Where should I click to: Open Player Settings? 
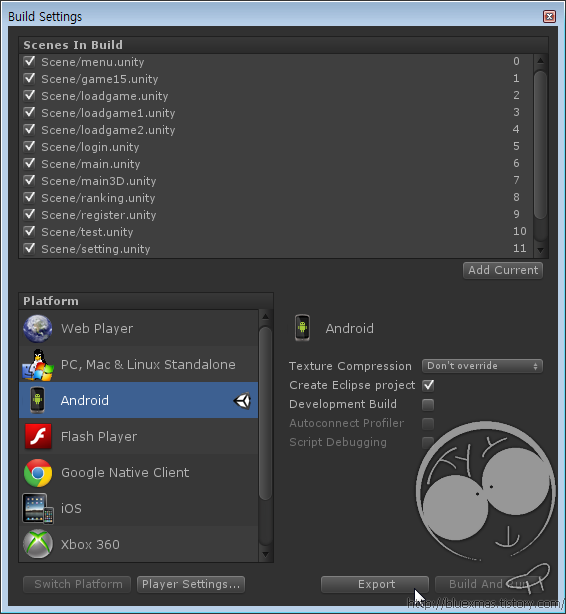[191, 584]
